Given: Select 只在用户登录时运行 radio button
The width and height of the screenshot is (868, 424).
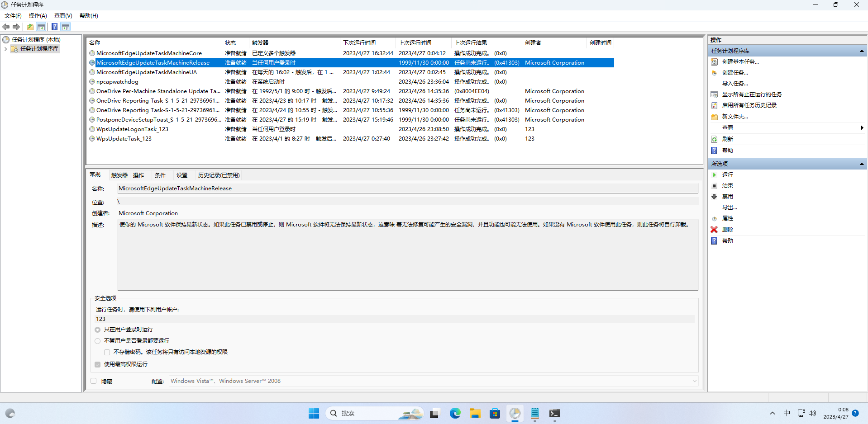Looking at the screenshot, I should (97, 330).
